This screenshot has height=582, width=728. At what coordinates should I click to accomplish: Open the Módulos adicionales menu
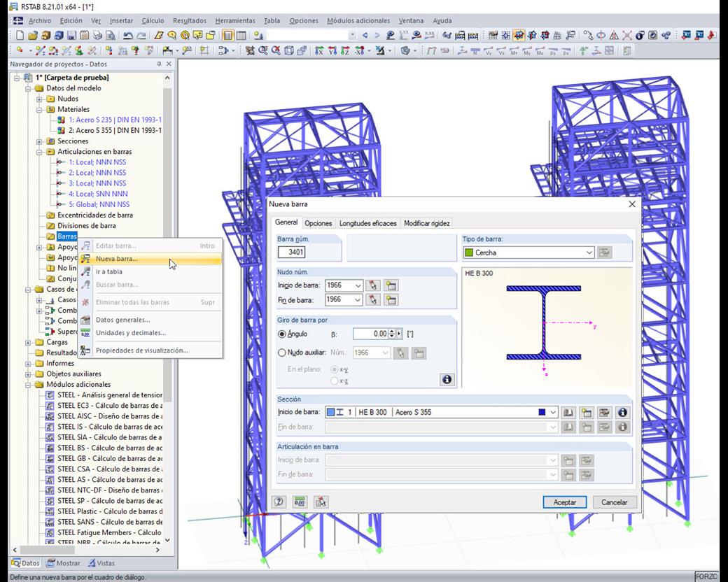coord(358,20)
